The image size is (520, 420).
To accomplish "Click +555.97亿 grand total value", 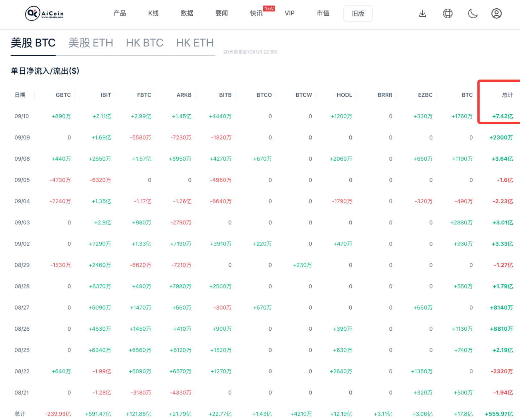I will [499, 414].
